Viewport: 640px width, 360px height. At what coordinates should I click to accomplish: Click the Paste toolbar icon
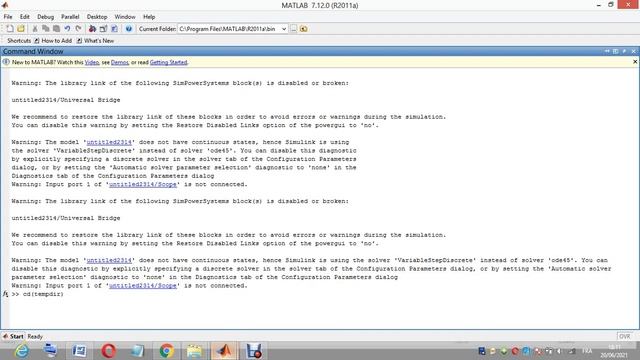coord(56,29)
